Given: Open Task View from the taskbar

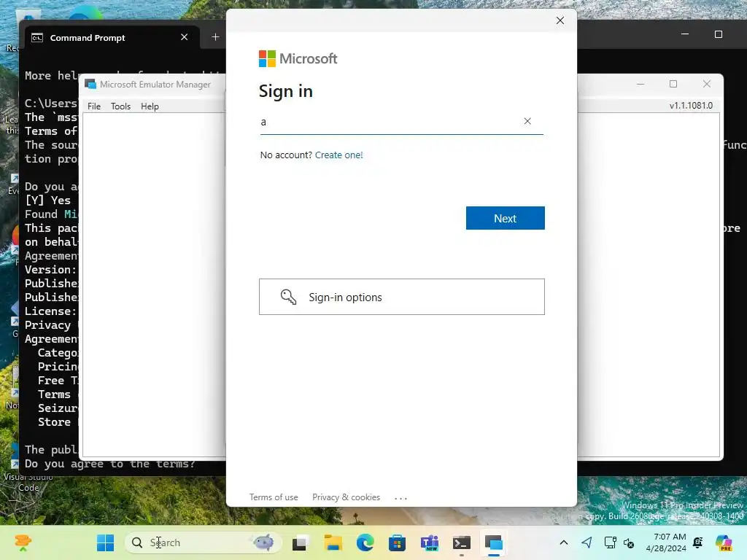Looking at the screenshot, I should click(x=299, y=542).
